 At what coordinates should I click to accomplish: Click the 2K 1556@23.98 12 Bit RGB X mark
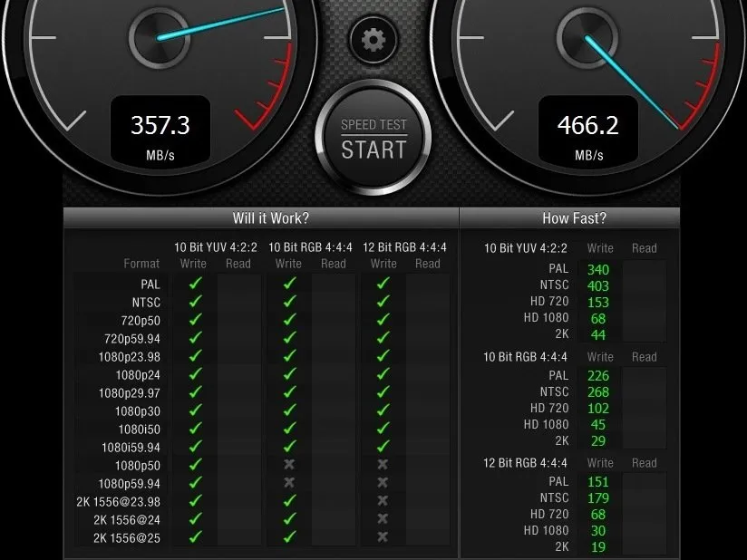383,500
